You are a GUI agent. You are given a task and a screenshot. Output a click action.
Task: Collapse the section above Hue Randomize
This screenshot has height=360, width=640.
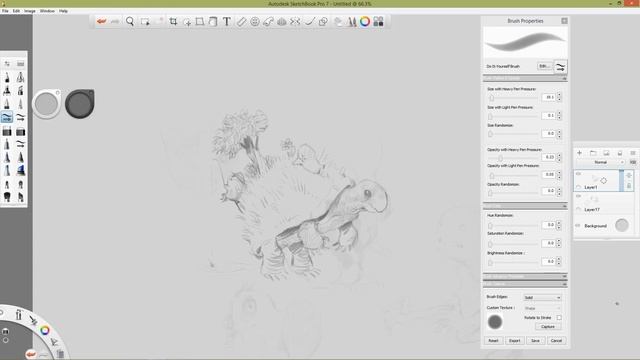point(525,206)
